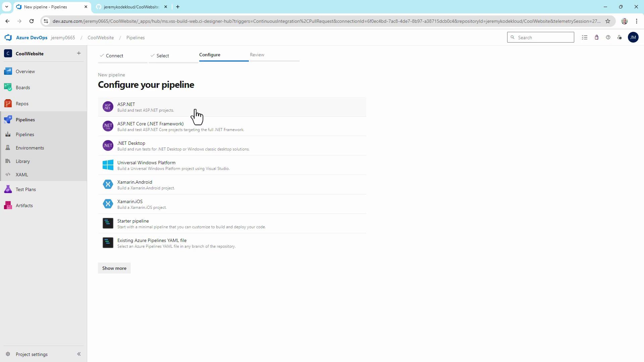The width and height of the screenshot is (644, 362).
Task: Open the Project settings gear icon
Action: pyautogui.click(x=8, y=354)
